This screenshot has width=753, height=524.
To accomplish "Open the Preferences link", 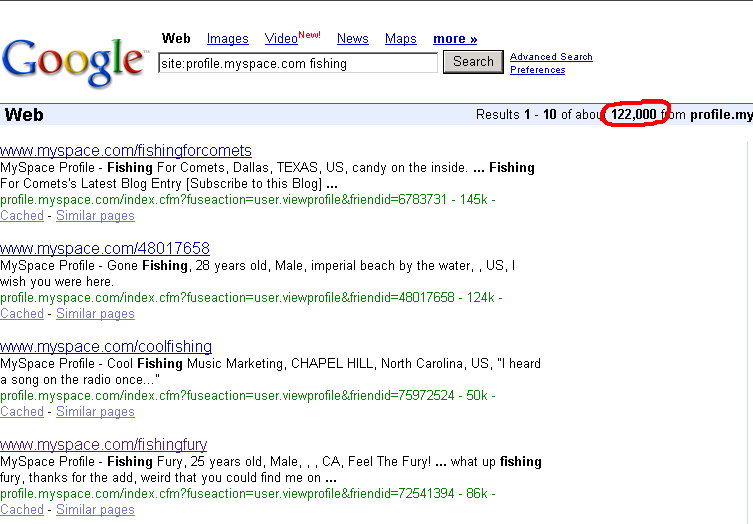I will [x=537, y=70].
